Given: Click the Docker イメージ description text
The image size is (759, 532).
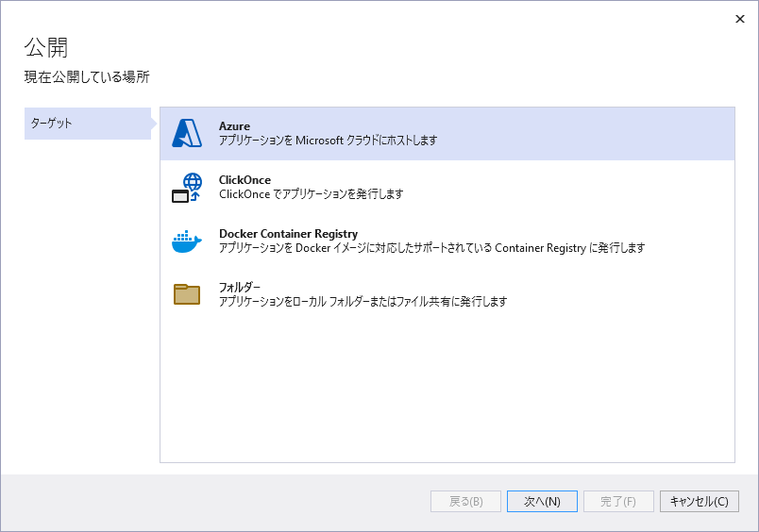Looking at the screenshot, I should point(431,248).
